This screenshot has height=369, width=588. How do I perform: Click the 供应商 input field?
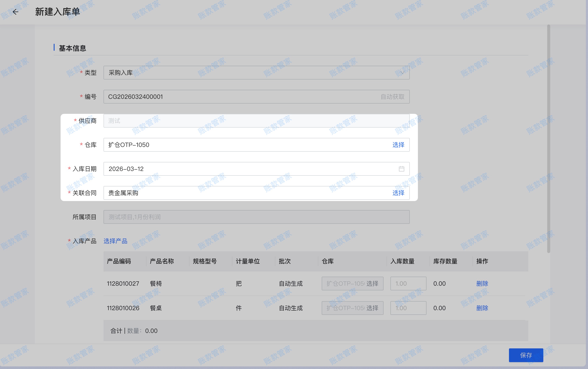[x=256, y=121]
